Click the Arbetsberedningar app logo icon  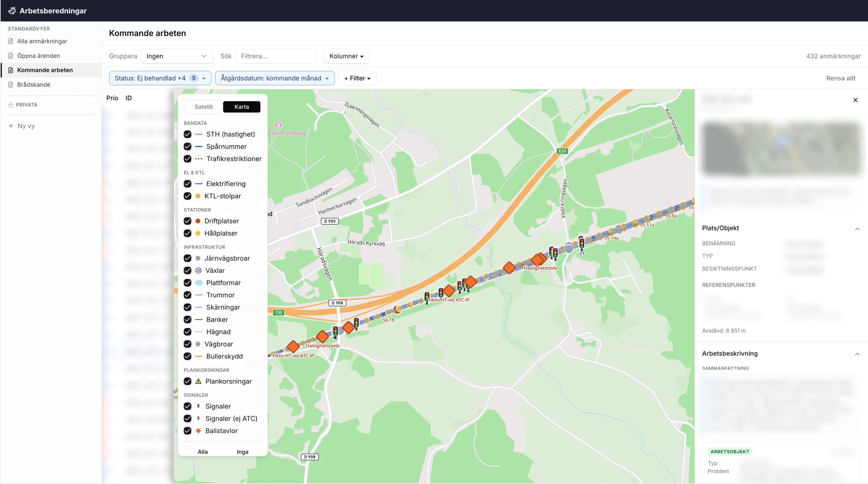(12, 10)
